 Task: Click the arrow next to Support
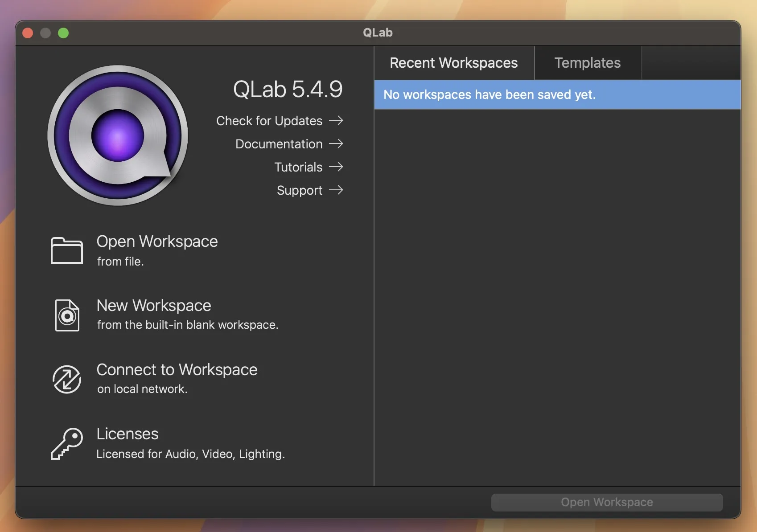(x=336, y=190)
